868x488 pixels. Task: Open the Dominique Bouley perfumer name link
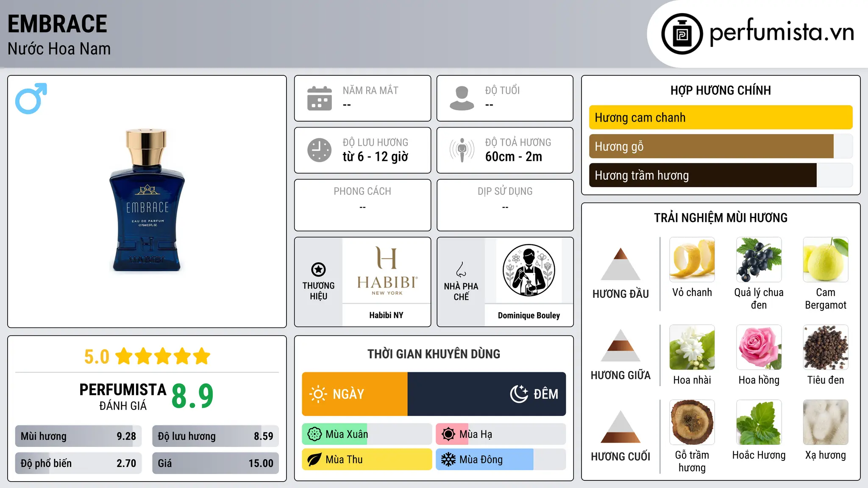[529, 316]
